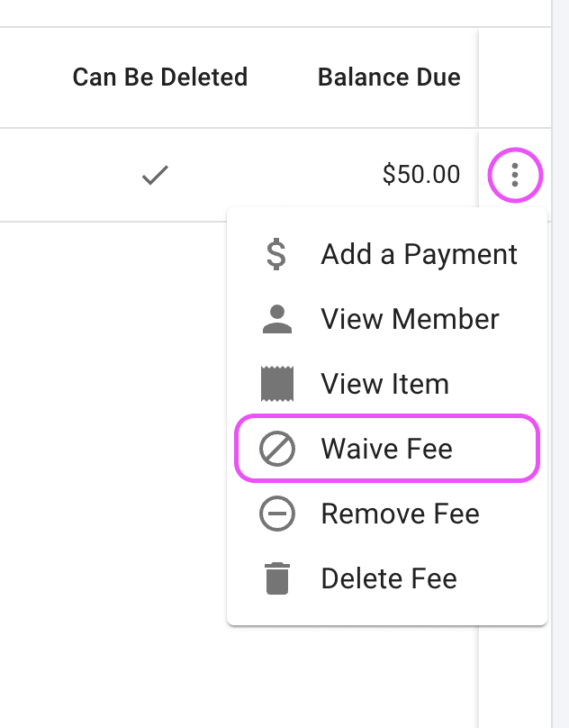Click the vertical scrollbar track at the window edge
569x728 pixels.
coord(560,364)
